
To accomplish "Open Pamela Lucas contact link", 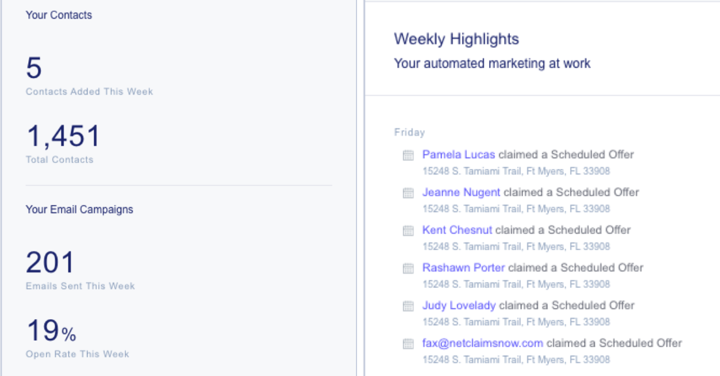I will click(459, 155).
